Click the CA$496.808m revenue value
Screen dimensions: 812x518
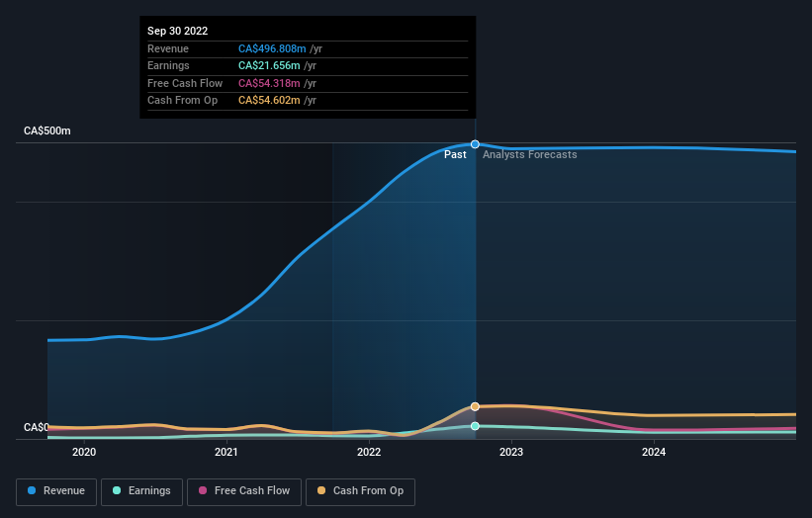click(272, 48)
